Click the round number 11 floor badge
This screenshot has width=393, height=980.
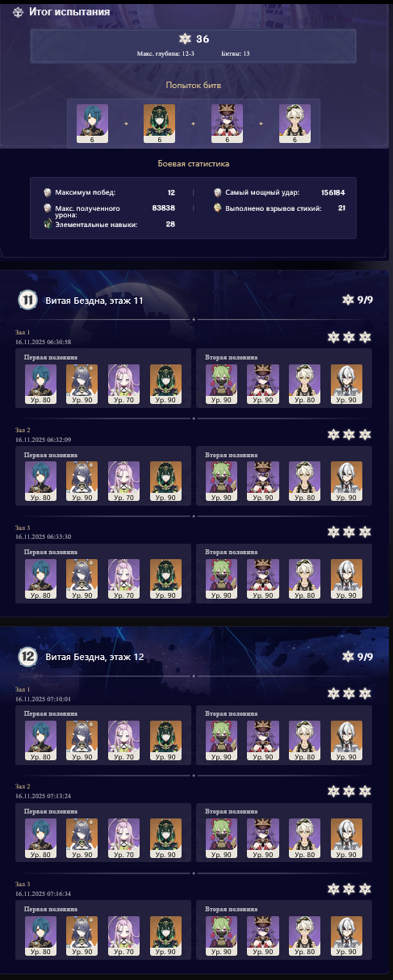click(x=28, y=300)
